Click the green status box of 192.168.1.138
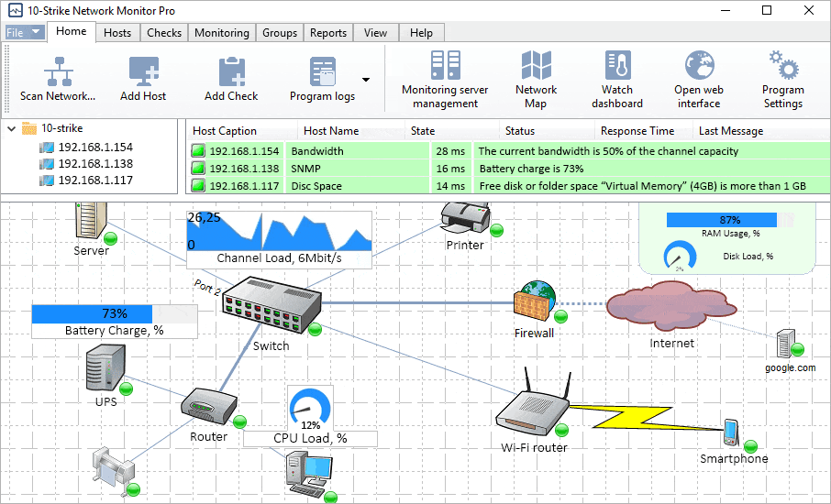Screen dimensions: 831x504 198,169
